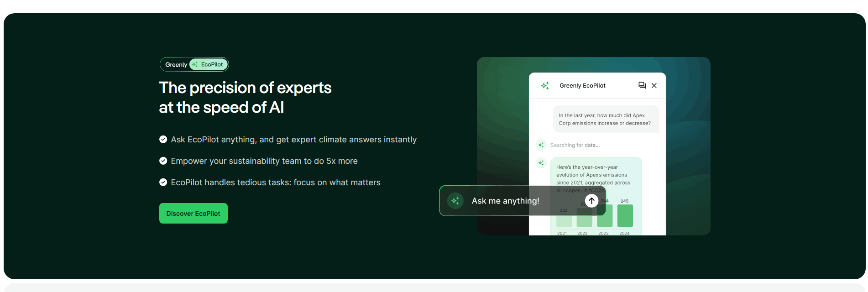Click sparkle icon beside Searching for data
The height and width of the screenshot is (292, 868).
[x=541, y=145]
